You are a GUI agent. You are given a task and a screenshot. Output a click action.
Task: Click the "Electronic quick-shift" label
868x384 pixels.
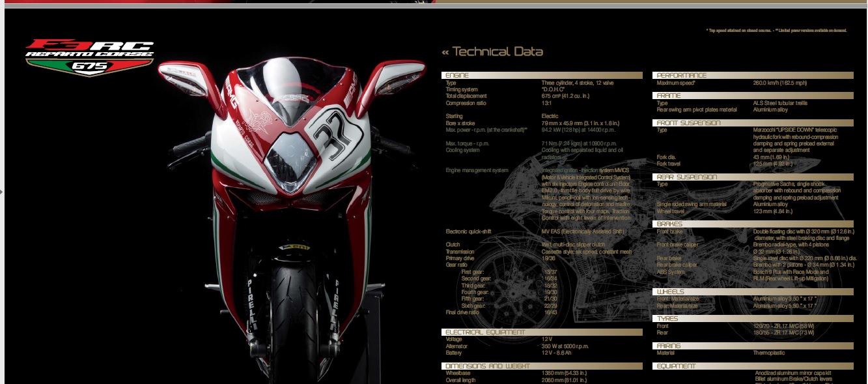click(x=471, y=231)
